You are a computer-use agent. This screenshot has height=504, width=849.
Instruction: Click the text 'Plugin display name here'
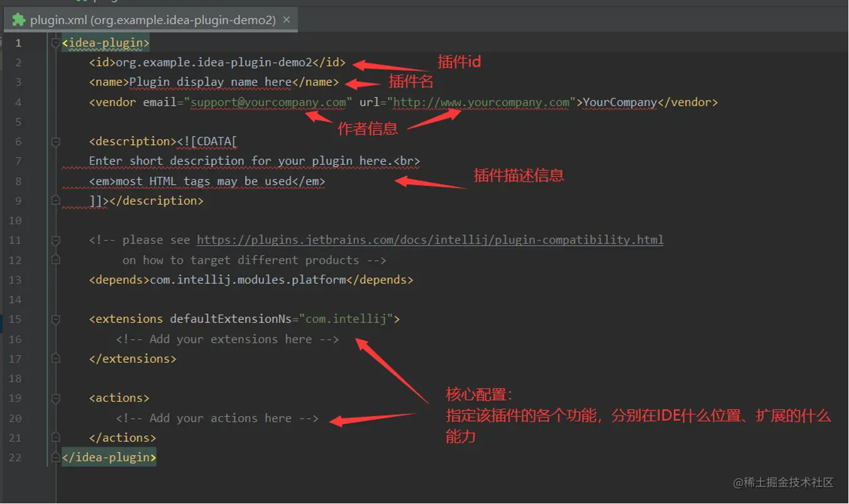[211, 82]
